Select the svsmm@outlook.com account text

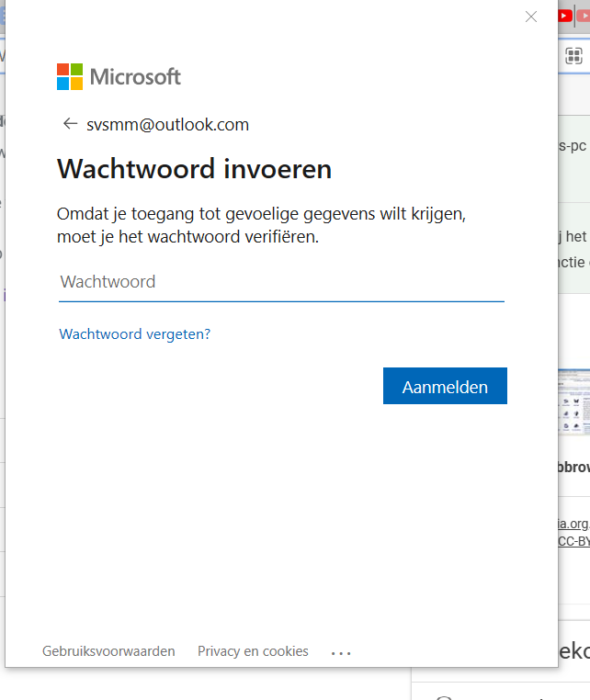(x=167, y=125)
